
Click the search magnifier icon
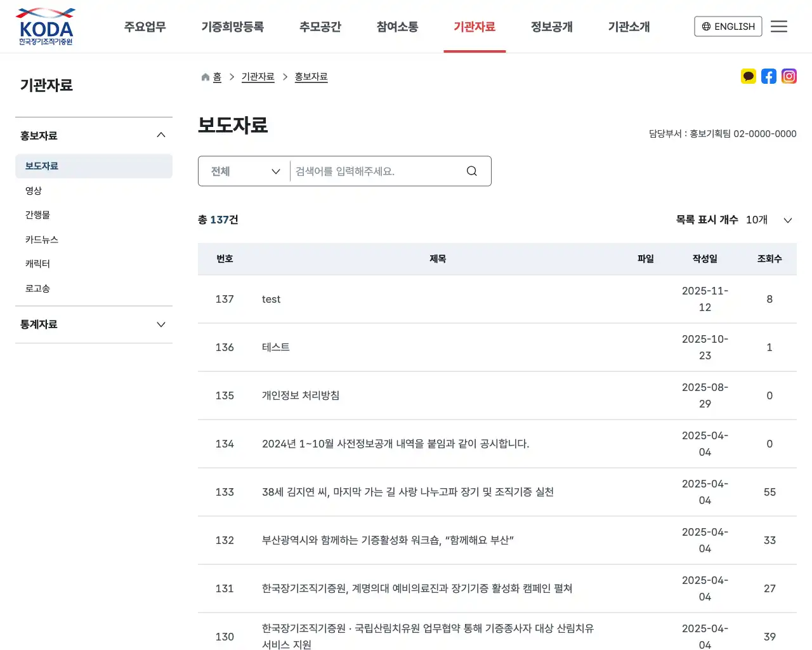[x=471, y=171]
